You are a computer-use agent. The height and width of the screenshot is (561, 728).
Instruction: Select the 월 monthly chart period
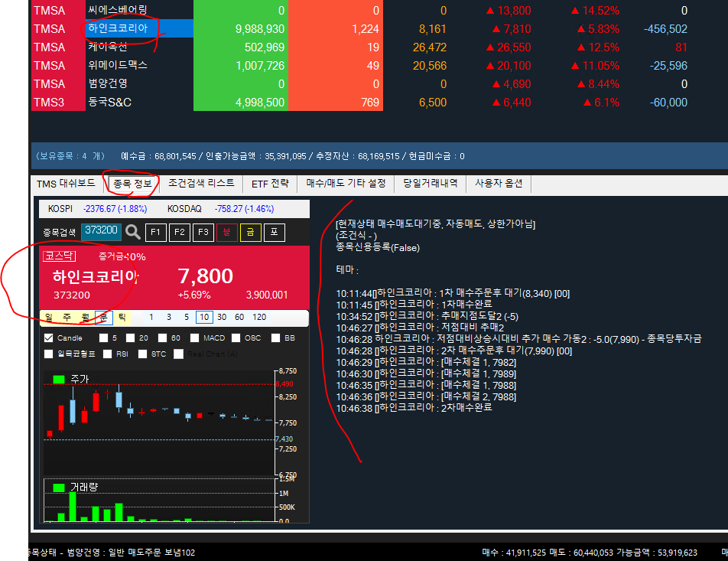[86, 318]
